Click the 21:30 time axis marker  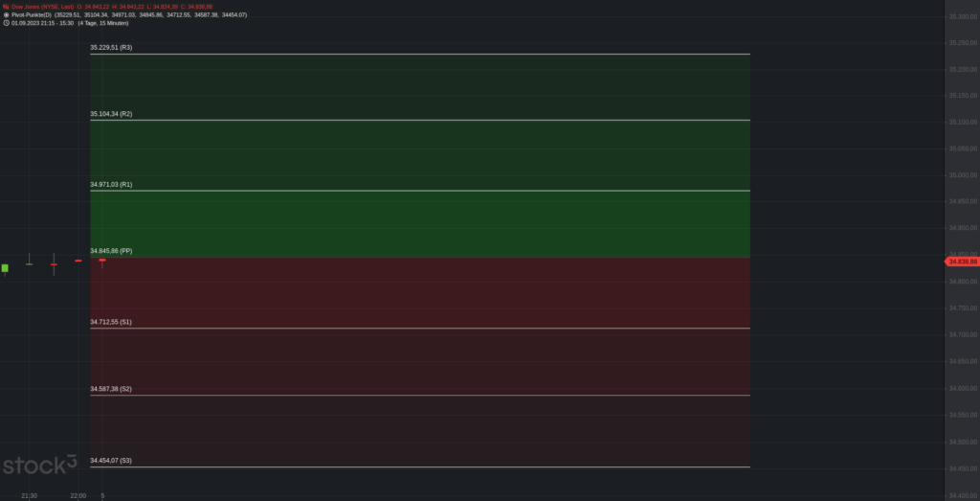(x=29, y=495)
